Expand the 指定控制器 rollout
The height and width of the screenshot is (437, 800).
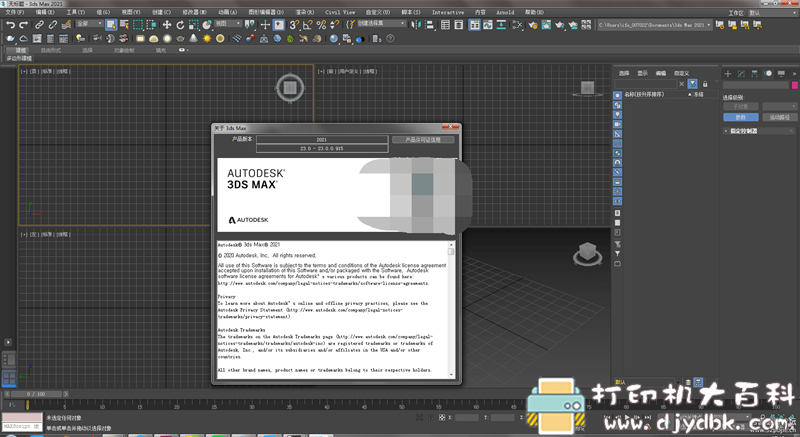click(759, 131)
